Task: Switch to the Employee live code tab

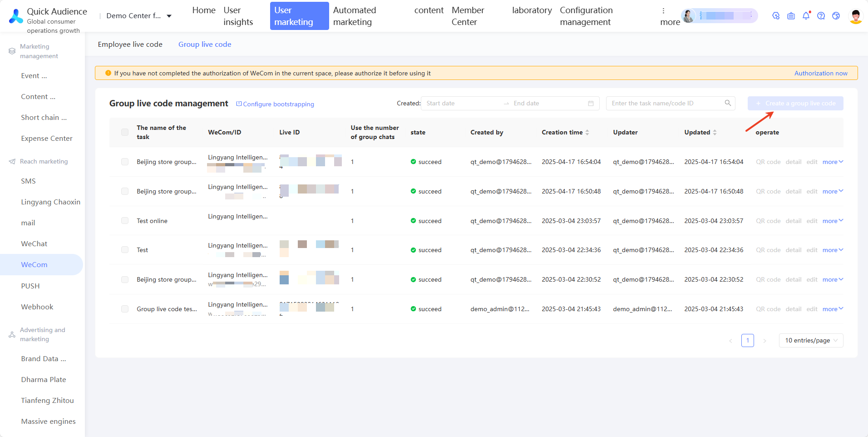Action: click(x=130, y=44)
